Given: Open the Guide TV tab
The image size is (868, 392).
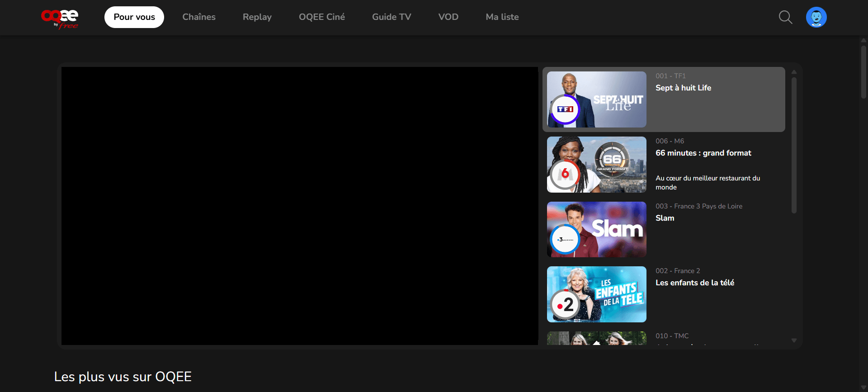Looking at the screenshot, I should (392, 17).
